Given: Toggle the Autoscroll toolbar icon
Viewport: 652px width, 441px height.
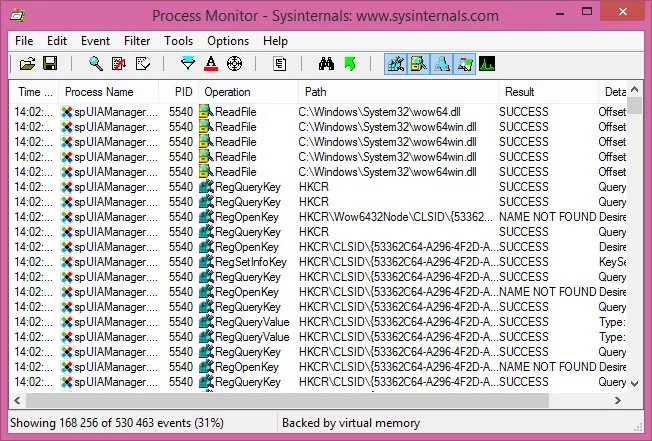Looking at the screenshot, I should click(x=119, y=64).
